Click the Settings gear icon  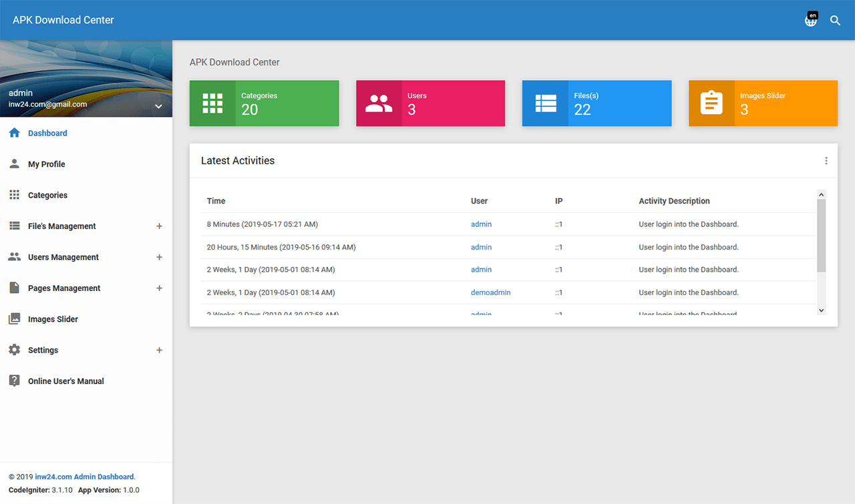click(15, 350)
